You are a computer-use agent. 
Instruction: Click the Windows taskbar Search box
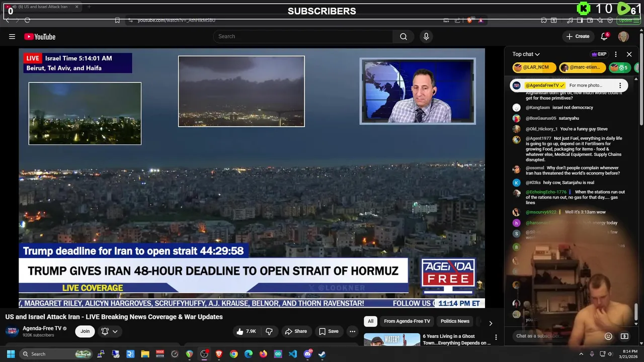pos(57,354)
